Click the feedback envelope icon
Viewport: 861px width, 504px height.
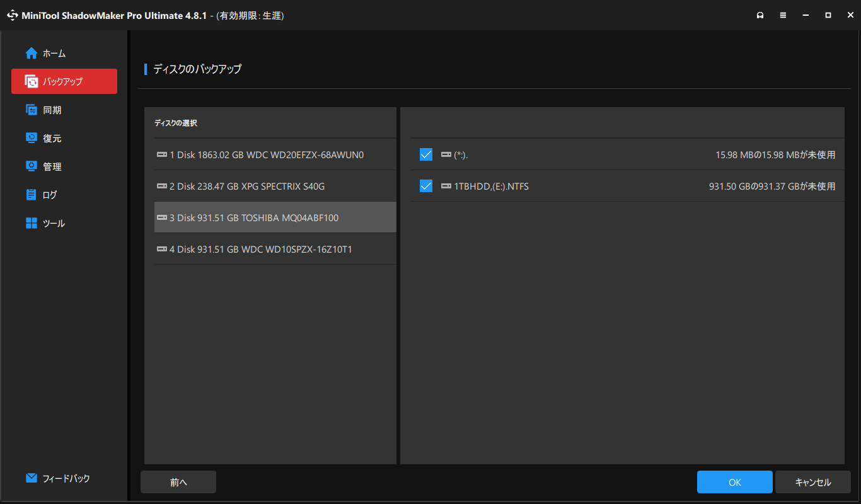(32, 478)
